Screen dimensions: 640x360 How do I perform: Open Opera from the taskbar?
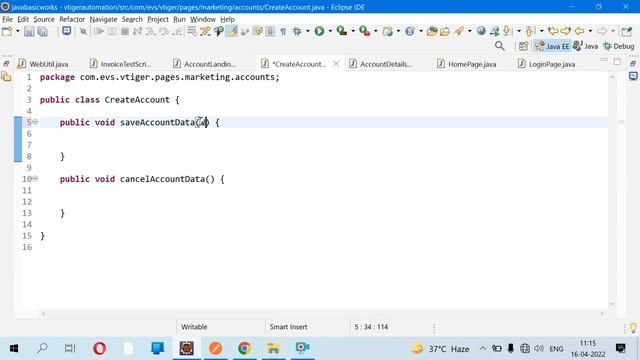[x=100, y=348]
